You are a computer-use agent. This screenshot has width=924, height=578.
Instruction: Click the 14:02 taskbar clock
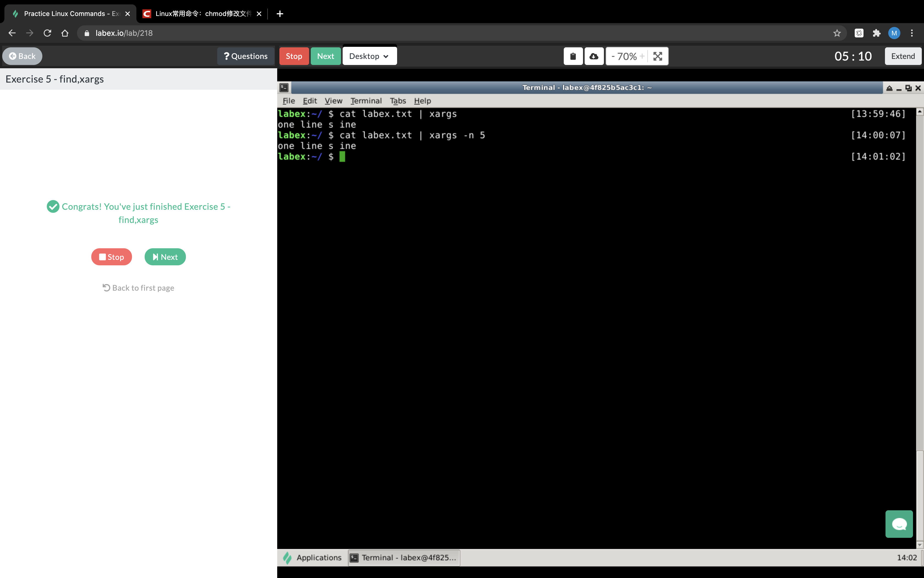906,558
